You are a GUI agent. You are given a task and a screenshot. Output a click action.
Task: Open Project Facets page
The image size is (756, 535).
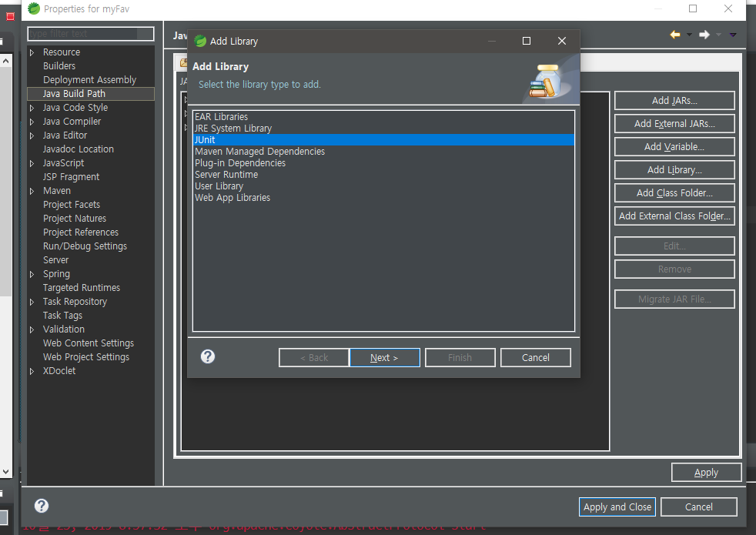[72, 205]
